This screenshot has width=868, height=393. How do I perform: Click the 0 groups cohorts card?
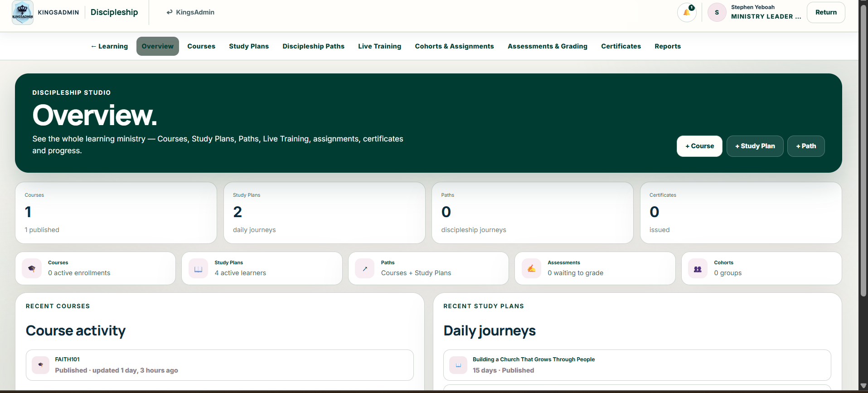(761, 268)
